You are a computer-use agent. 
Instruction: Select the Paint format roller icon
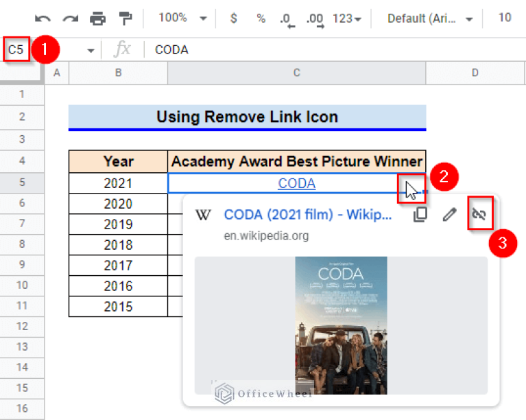pyautogui.click(x=125, y=19)
